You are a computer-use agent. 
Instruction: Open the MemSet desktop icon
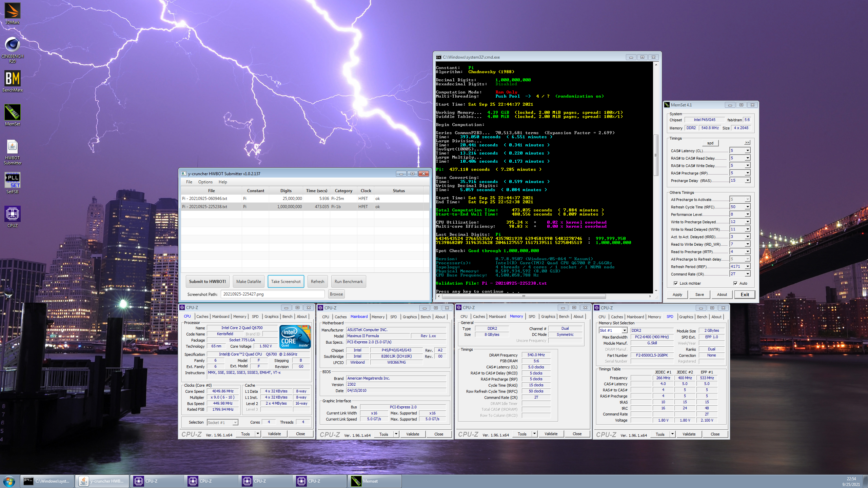13,115
